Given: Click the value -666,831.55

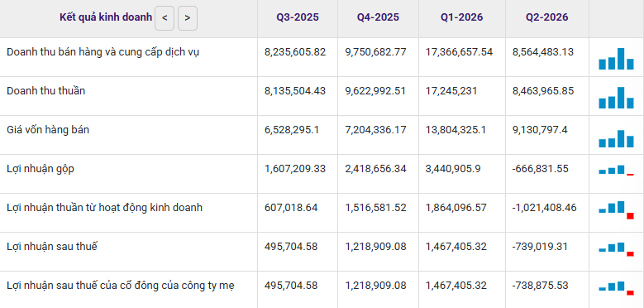Looking at the screenshot, I should click(541, 169).
